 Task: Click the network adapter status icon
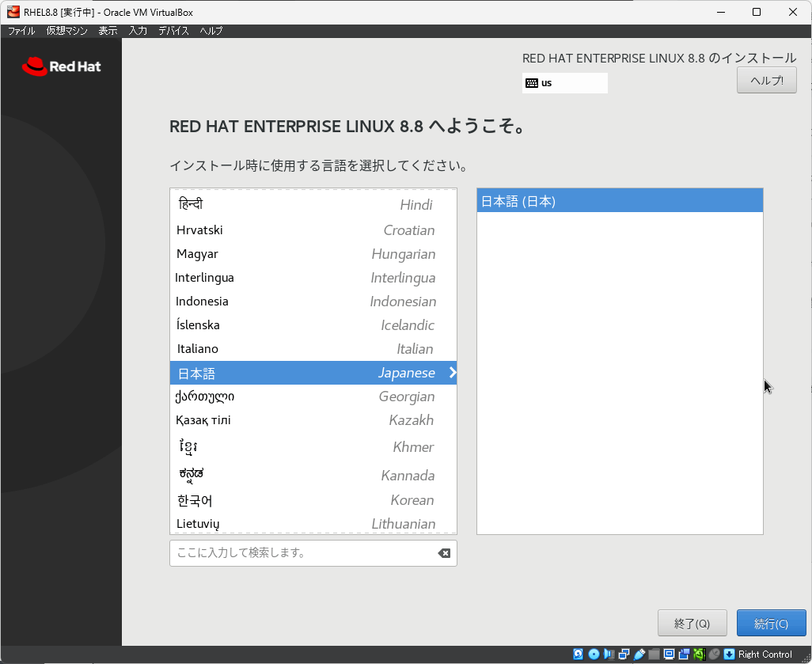[x=624, y=655]
